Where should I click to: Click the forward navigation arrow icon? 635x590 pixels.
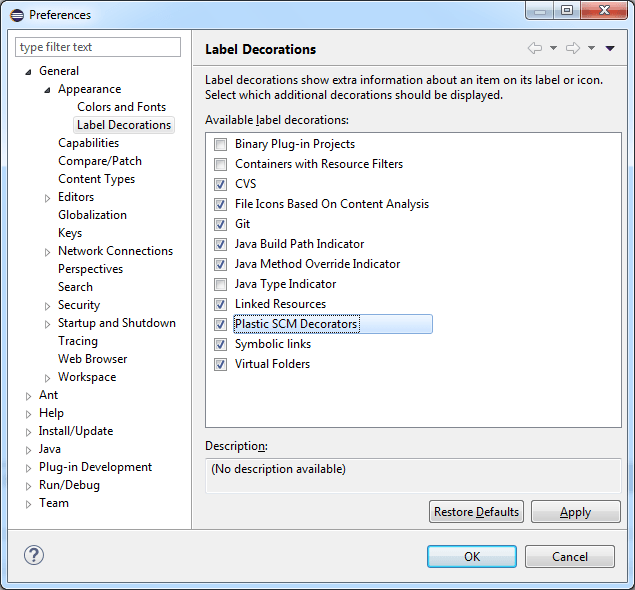coord(573,48)
